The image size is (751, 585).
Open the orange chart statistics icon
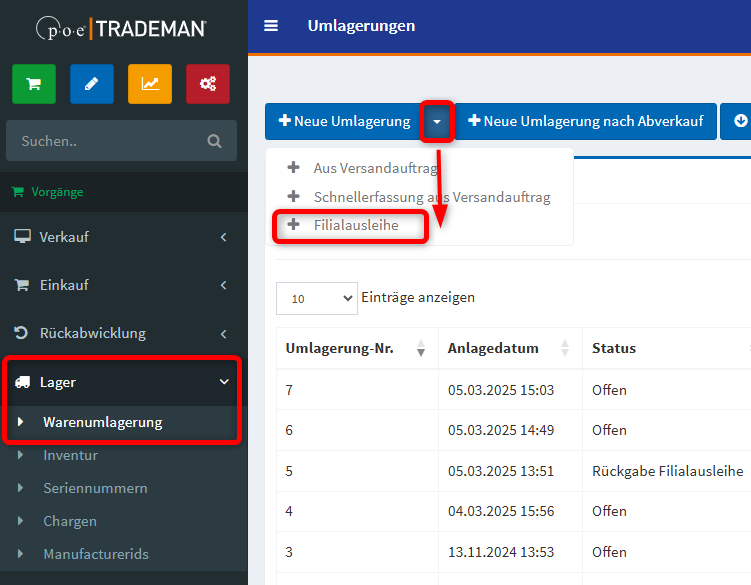150,84
